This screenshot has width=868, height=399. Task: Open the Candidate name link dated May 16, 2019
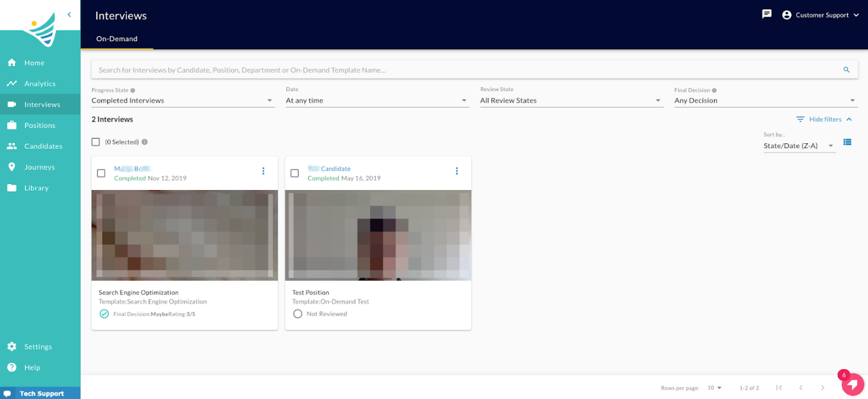329,169
